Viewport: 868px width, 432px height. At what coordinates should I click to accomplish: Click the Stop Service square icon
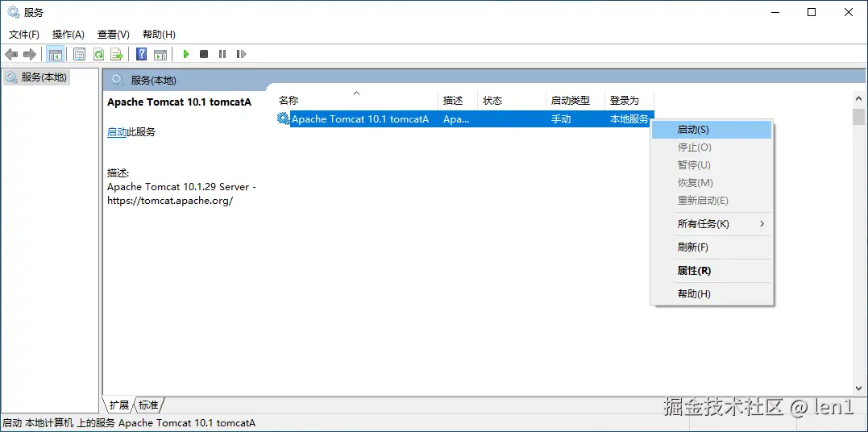click(x=204, y=54)
